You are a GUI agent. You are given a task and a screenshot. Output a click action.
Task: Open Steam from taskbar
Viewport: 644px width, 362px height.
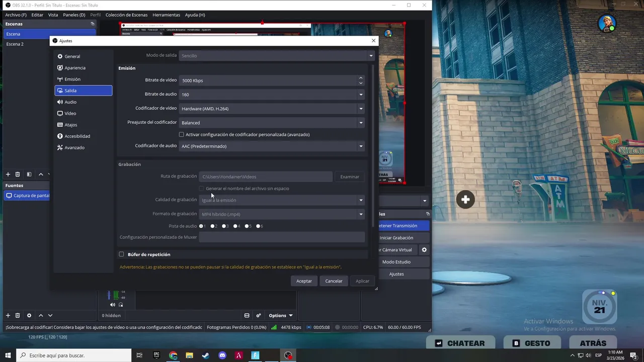206,355
